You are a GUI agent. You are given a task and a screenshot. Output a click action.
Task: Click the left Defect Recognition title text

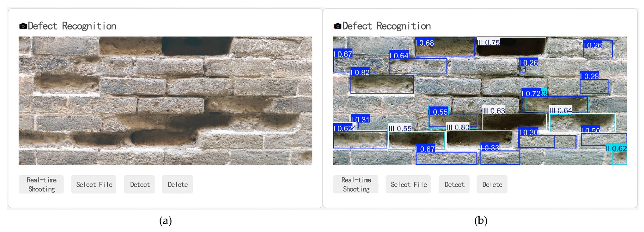point(72,26)
